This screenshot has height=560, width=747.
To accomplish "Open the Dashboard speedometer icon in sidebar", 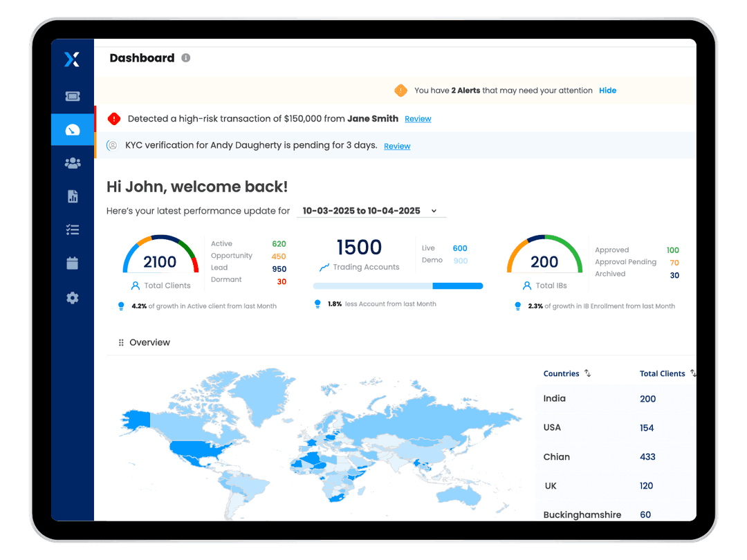I will [73, 129].
